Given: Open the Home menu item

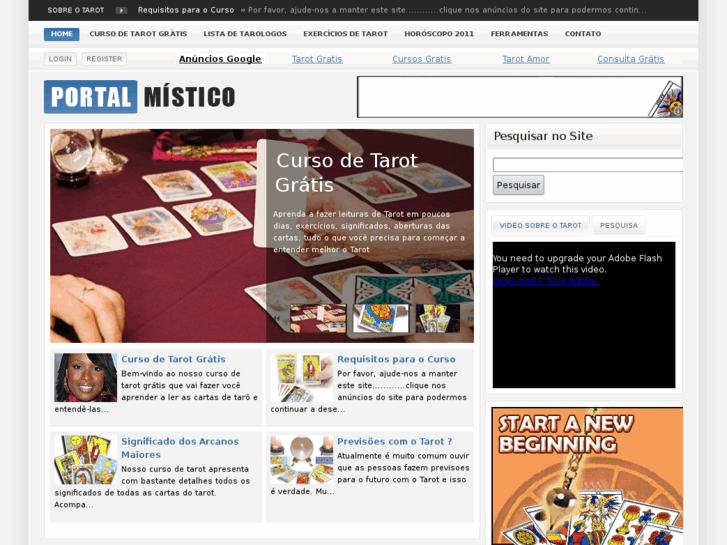Looking at the screenshot, I should [62, 34].
